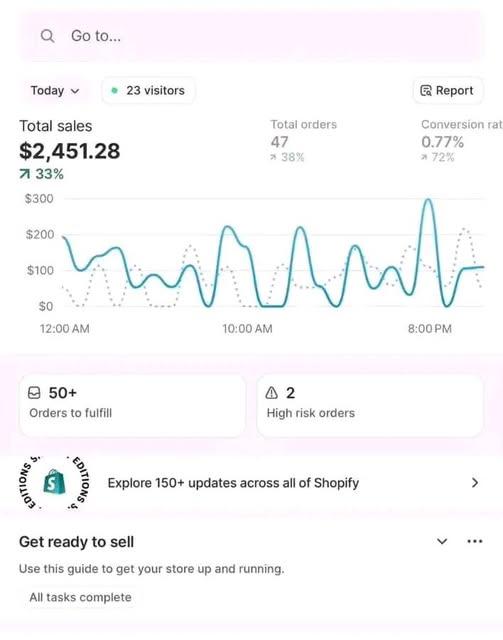This screenshot has width=503, height=640.
Task: Click the search magnifier icon
Action: click(47, 36)
